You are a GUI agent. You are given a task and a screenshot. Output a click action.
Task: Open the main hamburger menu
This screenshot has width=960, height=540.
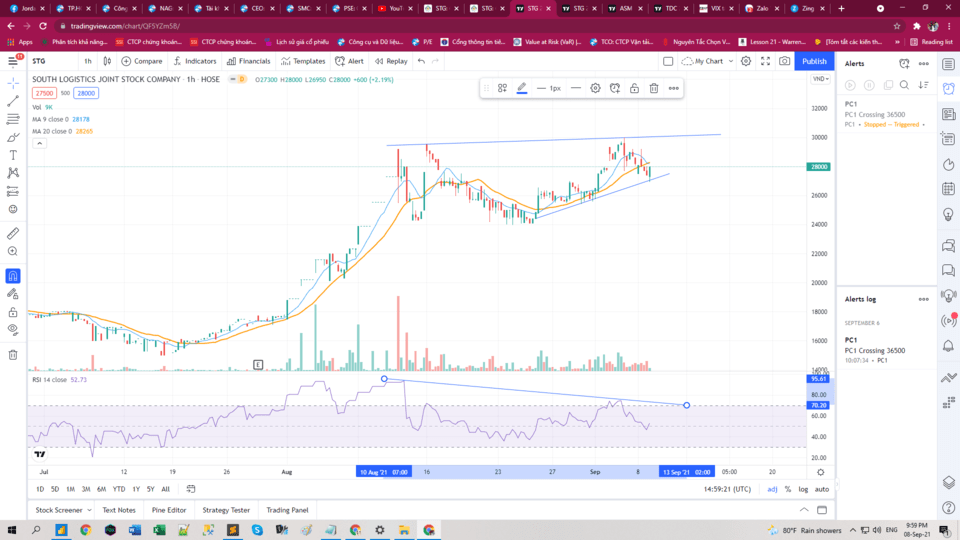tap(13, 61)
